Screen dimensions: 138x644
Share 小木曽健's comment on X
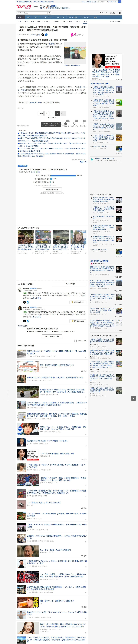tap(25, 321)
